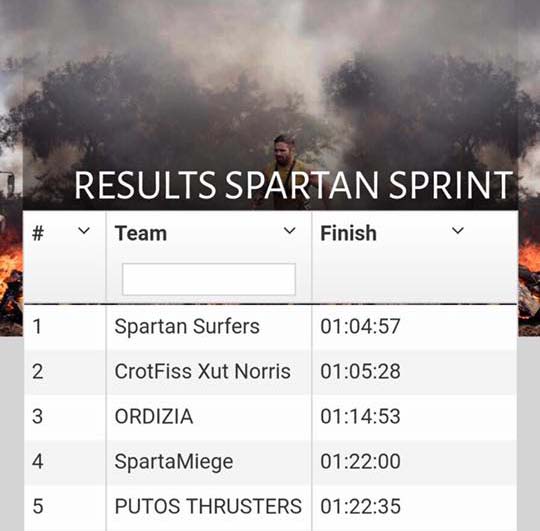This screenshot has width=540, height=531.
Task: Open the ORDIZIA team entry
Action: tap(154, 416)
